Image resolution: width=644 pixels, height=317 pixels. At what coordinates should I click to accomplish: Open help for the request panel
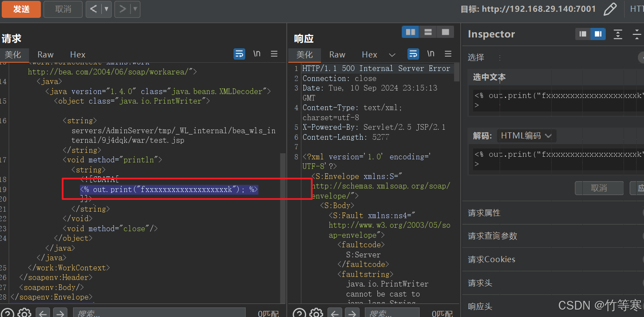(x=8, y=313)
